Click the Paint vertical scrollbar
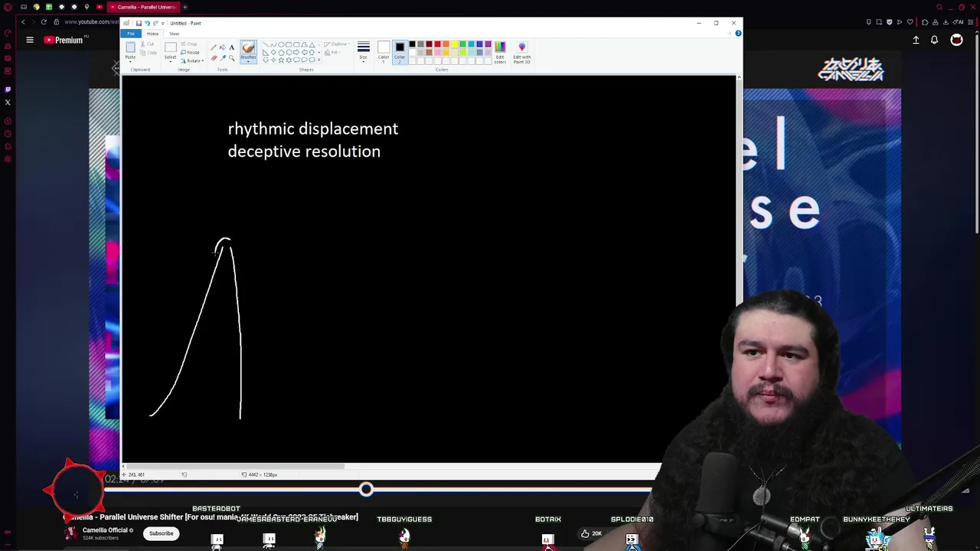This screenshot has height=551, width=980. point(739,191)
